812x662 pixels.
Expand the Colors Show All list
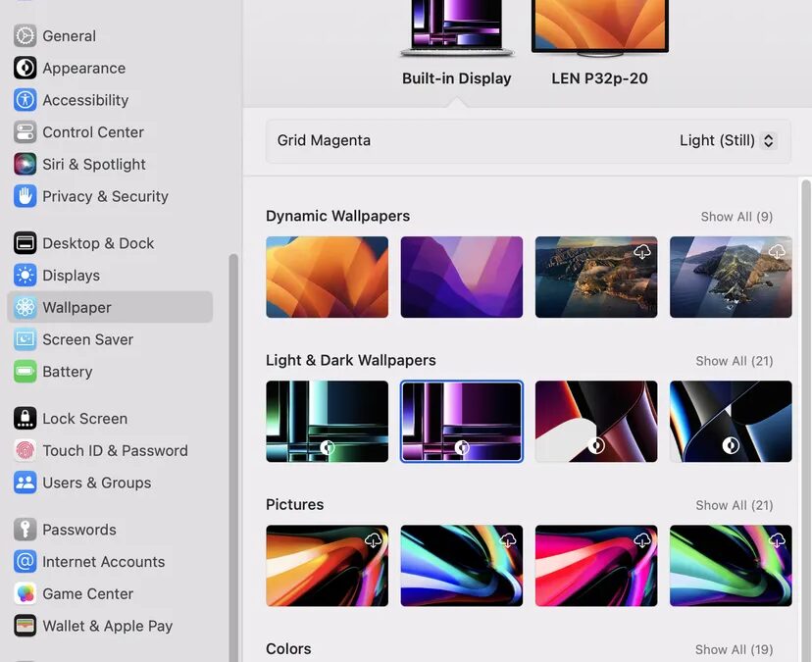pyautogui.click(x=734, y=649)
